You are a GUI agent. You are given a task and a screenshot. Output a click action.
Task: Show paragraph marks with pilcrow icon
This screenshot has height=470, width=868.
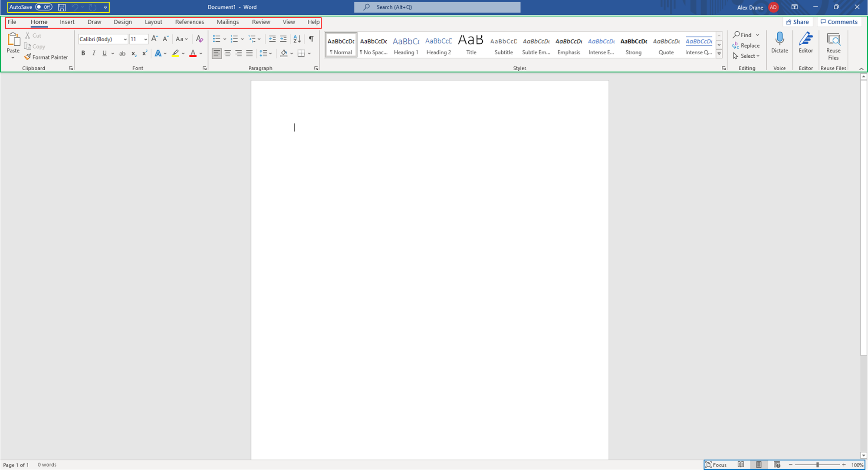tap(311, 39)
